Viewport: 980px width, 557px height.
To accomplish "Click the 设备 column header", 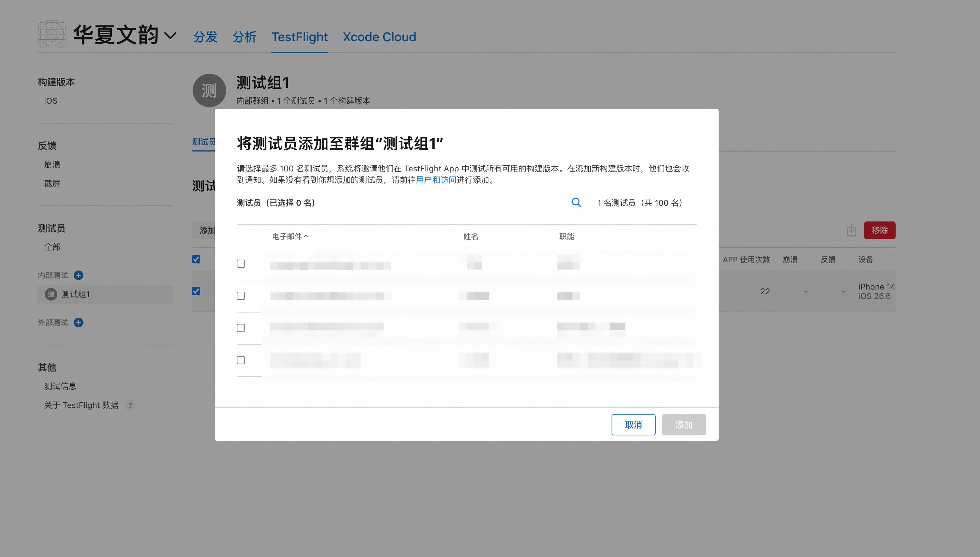I will (866, 259).
